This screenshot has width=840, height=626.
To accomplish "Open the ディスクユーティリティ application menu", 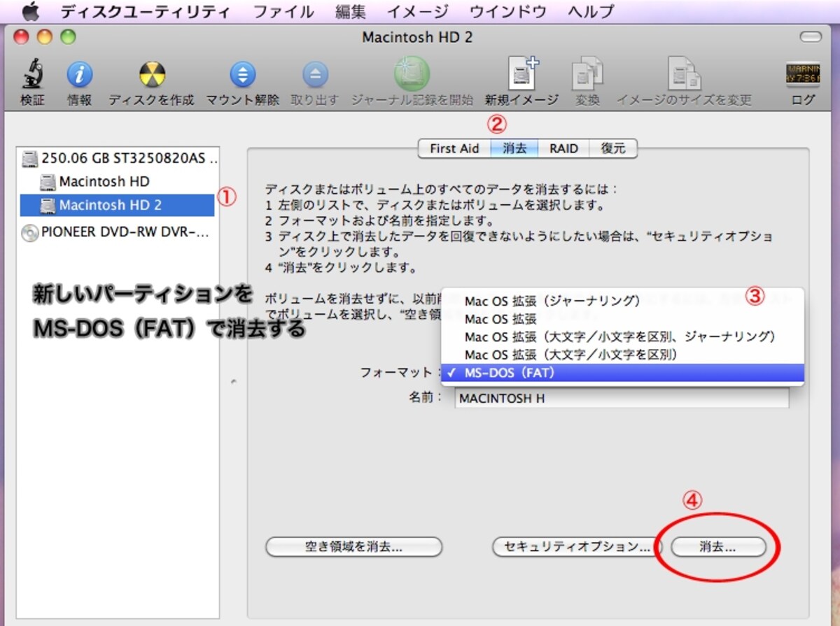I will pos(145,11).
